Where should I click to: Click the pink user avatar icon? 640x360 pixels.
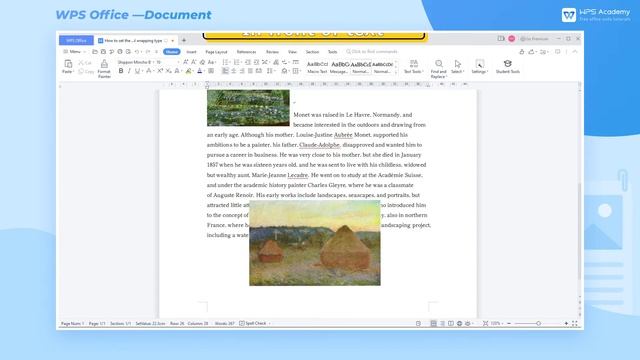click(x=511, y=39)
